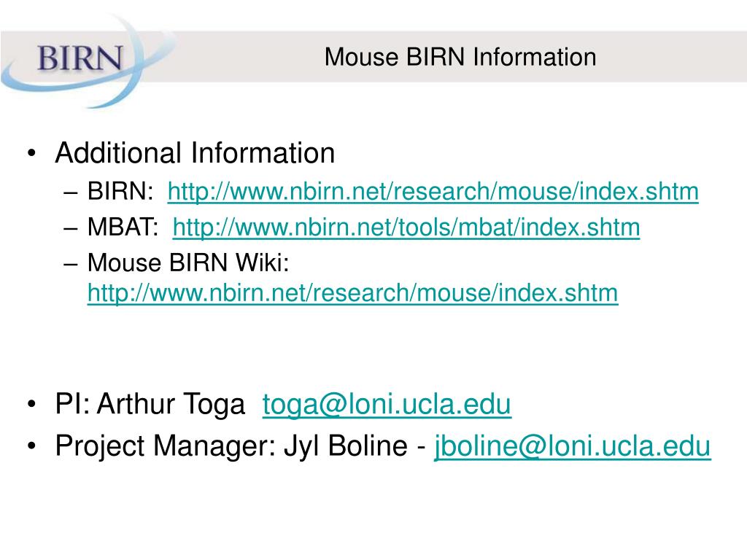Open the BIRN research mouse index link
747x560 pixels.
click(433, 192)
